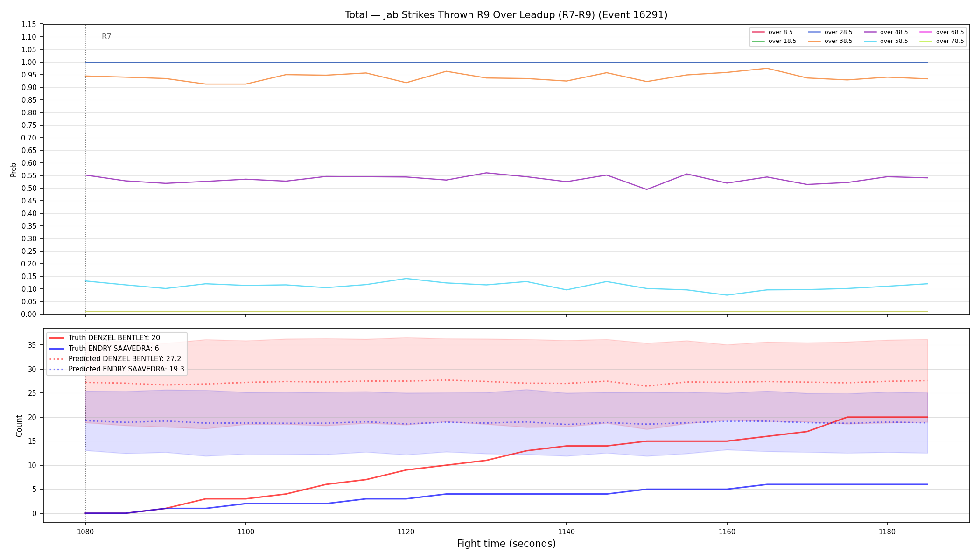This screenshot has width=980, height=560.
Task: Click the 1080 tick on time axis
Action: 85,532
